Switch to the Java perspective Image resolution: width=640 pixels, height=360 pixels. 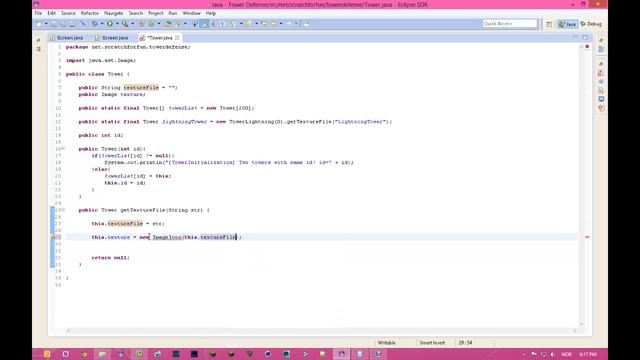click(567, 24)
